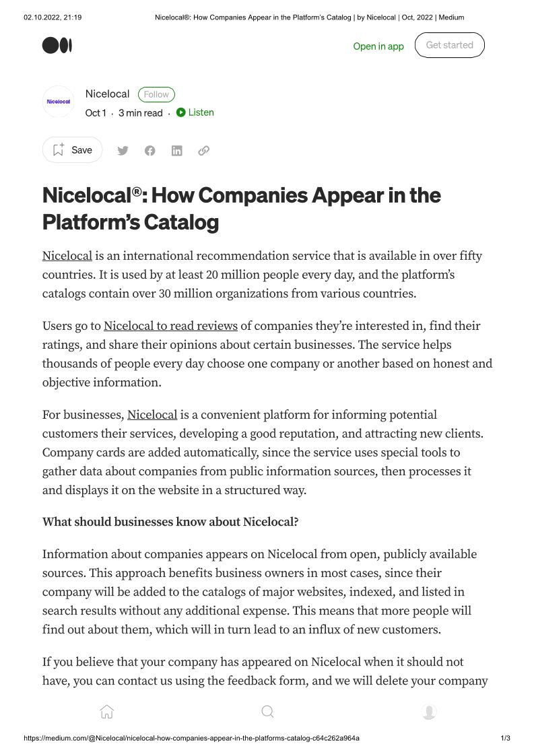Click the Open in app link

378,46
